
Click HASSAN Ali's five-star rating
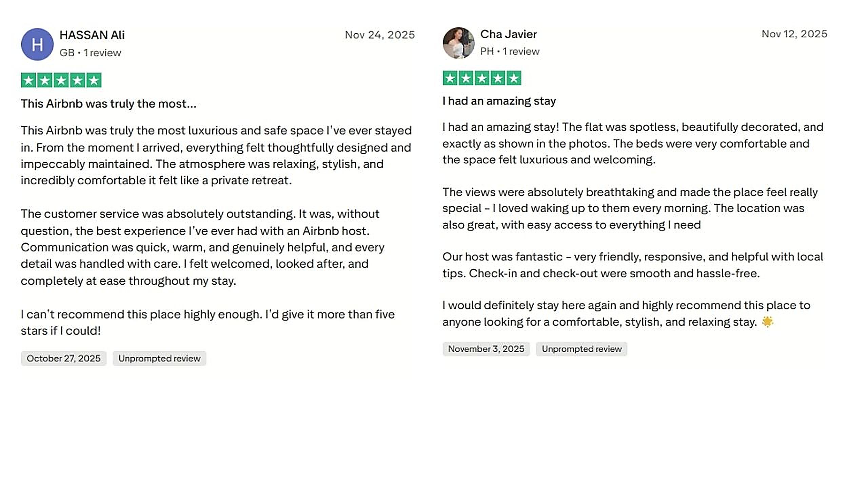coord(61,80)
